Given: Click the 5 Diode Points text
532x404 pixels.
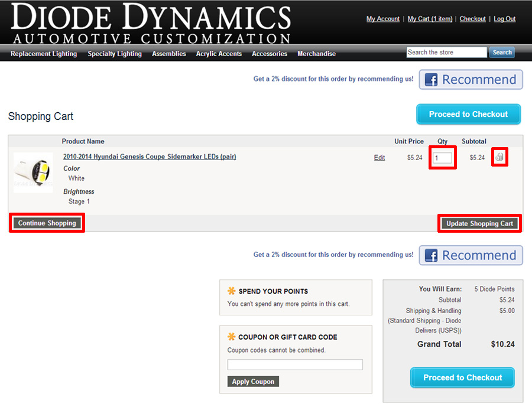Looking at the screenshot, I should (x=494, y=289).
